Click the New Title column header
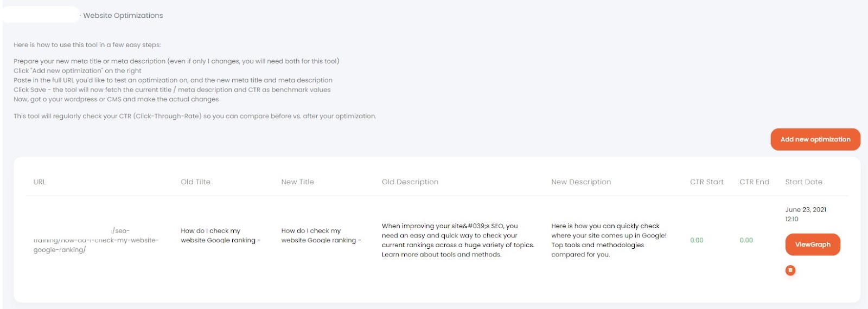This screenshot has width=868, height=309. [x=297, y=182]
